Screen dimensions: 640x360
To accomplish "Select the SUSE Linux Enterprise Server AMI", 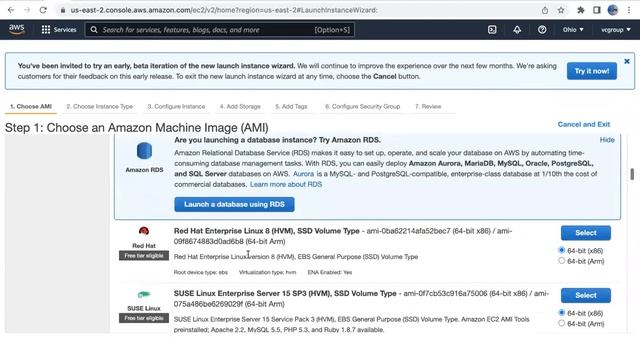I will tap(586, 296).
